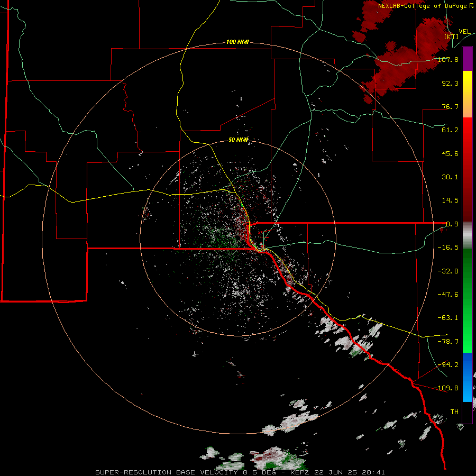
Task: Click the purple segment of velocity color bar
Action: pos(467,59)
